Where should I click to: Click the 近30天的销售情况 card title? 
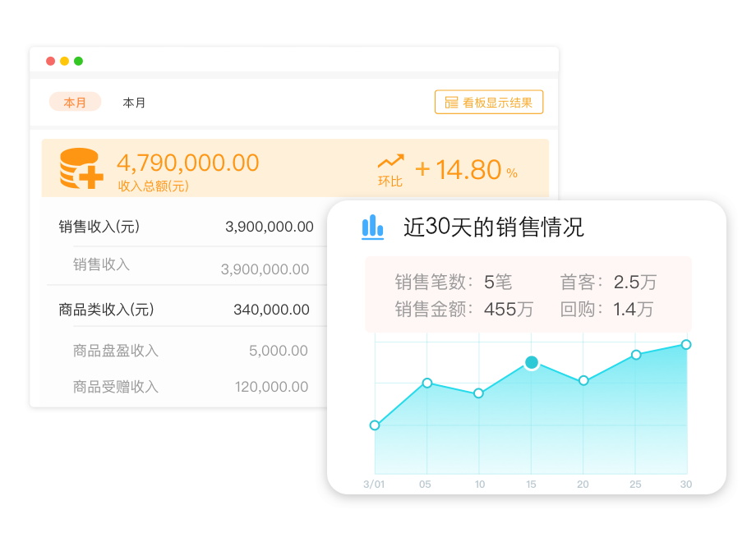pos(493,227)
